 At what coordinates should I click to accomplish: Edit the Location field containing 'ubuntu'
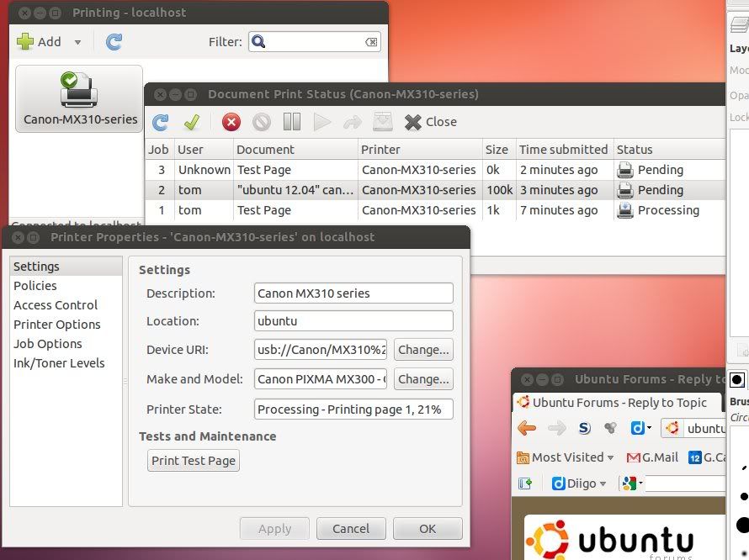pyautogui.click(x=353, y=321)
